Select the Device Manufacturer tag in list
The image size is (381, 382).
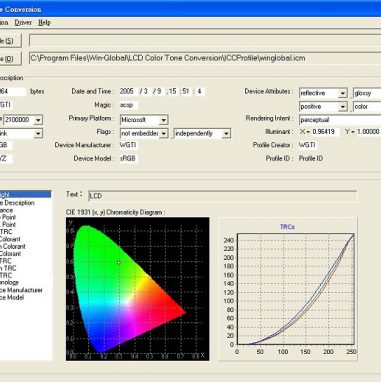pos(21,290)
